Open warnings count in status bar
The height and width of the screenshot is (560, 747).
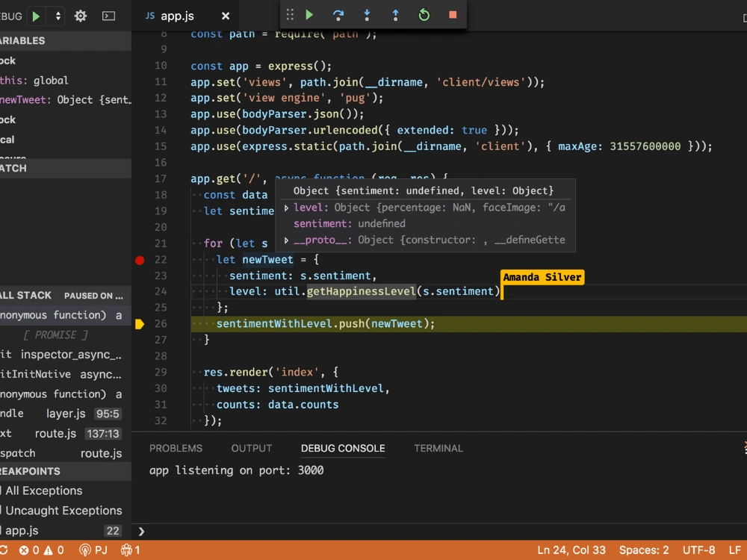(x=54, y=550)
